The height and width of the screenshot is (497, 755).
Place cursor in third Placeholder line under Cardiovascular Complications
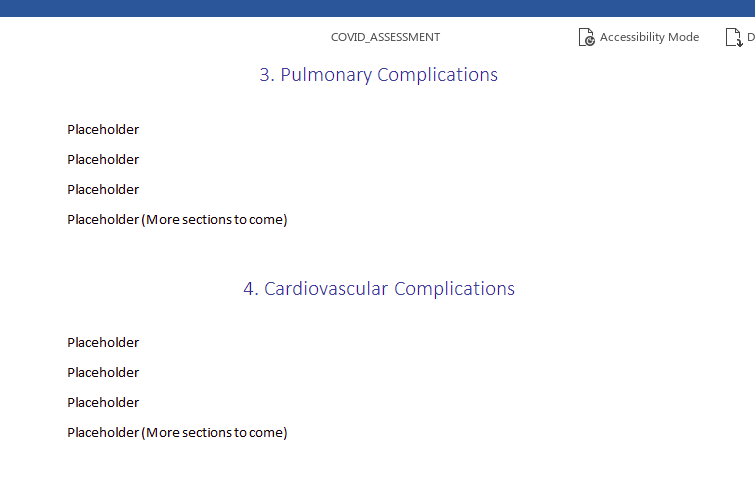(x=103, y=403)
